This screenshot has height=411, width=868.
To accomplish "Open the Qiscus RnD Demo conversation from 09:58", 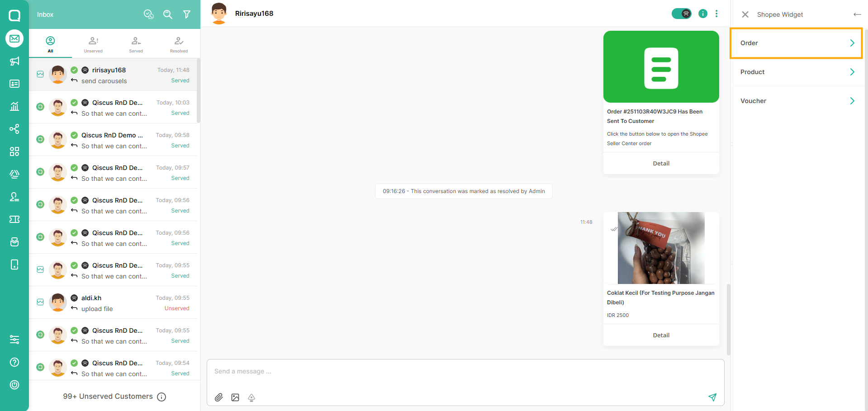I will 113,140.
